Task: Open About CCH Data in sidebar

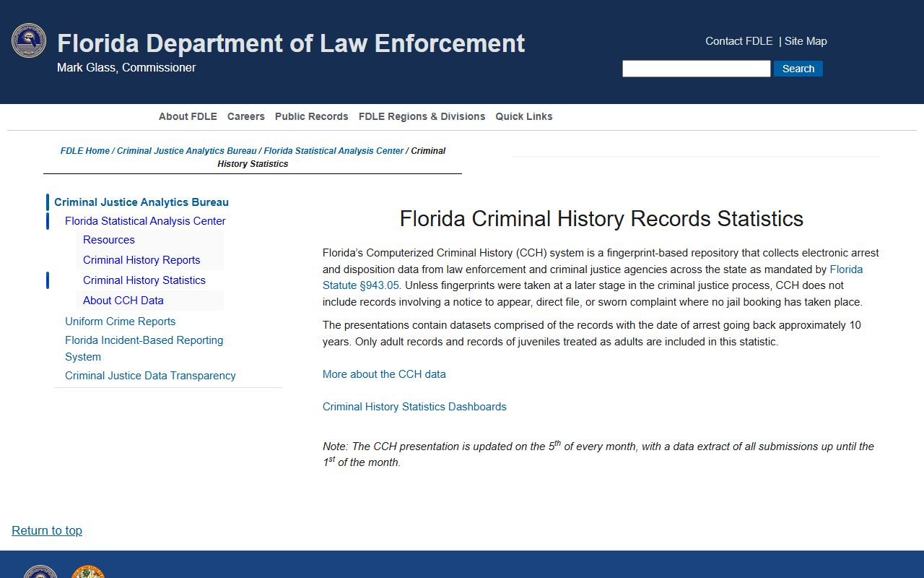Action: coord(123,301)
